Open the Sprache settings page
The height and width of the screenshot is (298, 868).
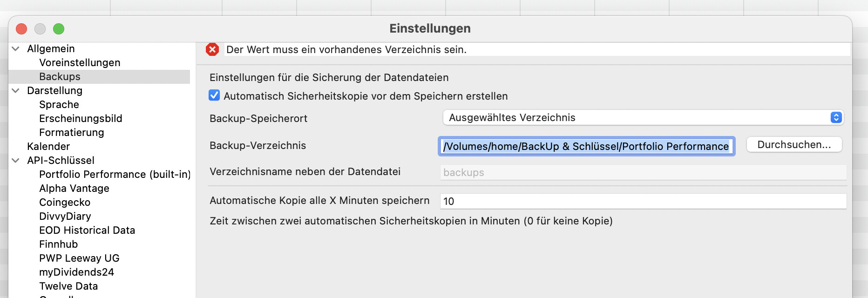59,105
